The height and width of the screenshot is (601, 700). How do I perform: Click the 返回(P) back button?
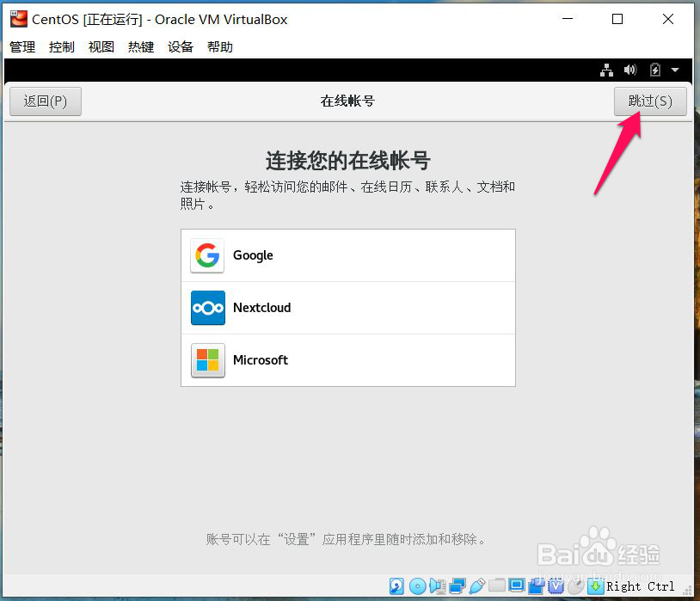pyautogui.click(x=46, y=101)
